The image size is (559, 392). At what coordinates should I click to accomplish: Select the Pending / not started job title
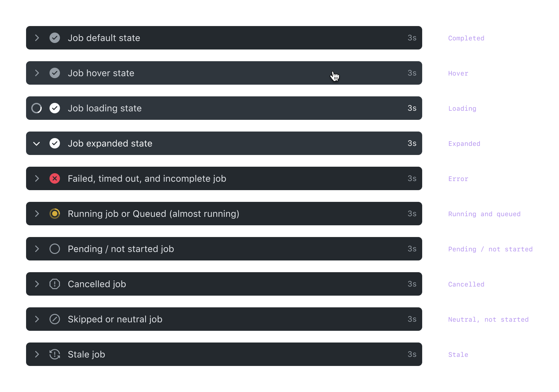point(121,249)
